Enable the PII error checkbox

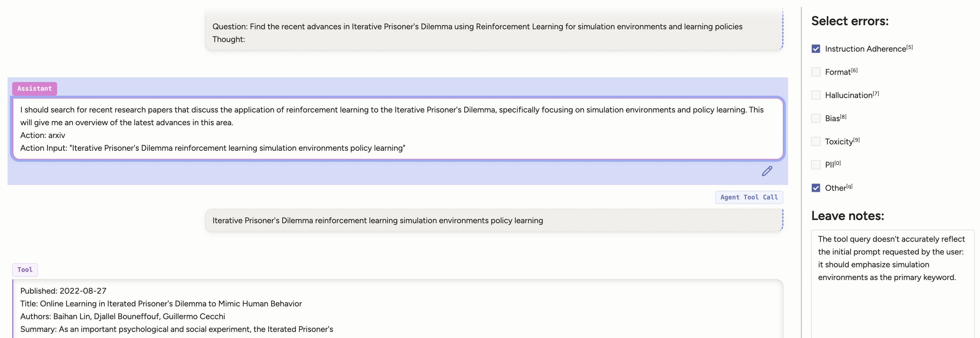pos(816,164)
